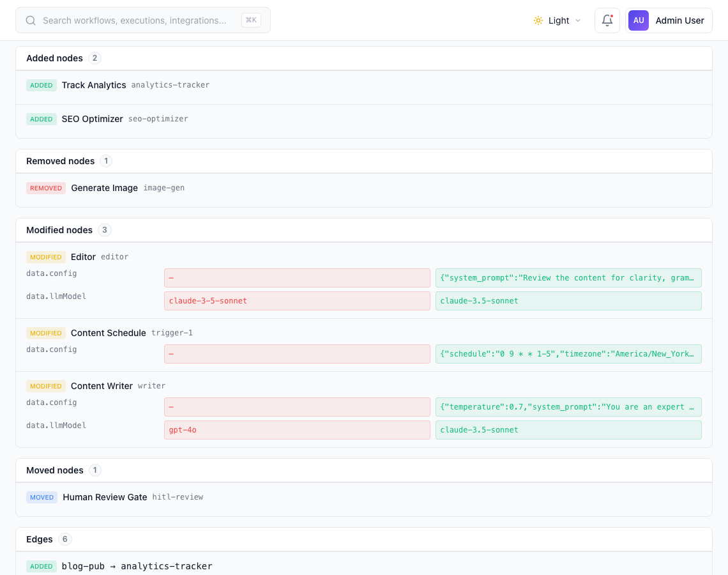
Task: Click the Moved nodes section header
Action: 364,470
